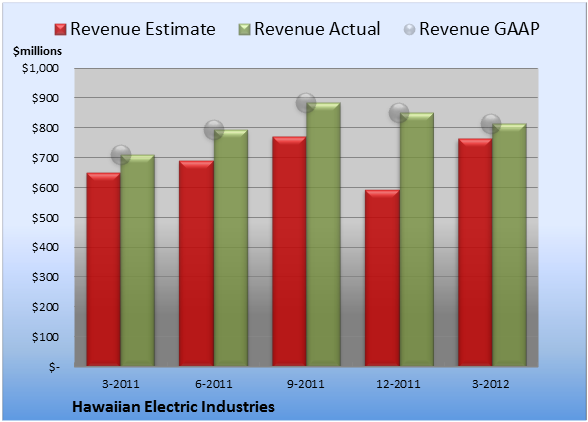Select the 'Revenue Actual' legend label
This screenshot has width=588, height=422.
pyautogui.click(x=317, y=29)
